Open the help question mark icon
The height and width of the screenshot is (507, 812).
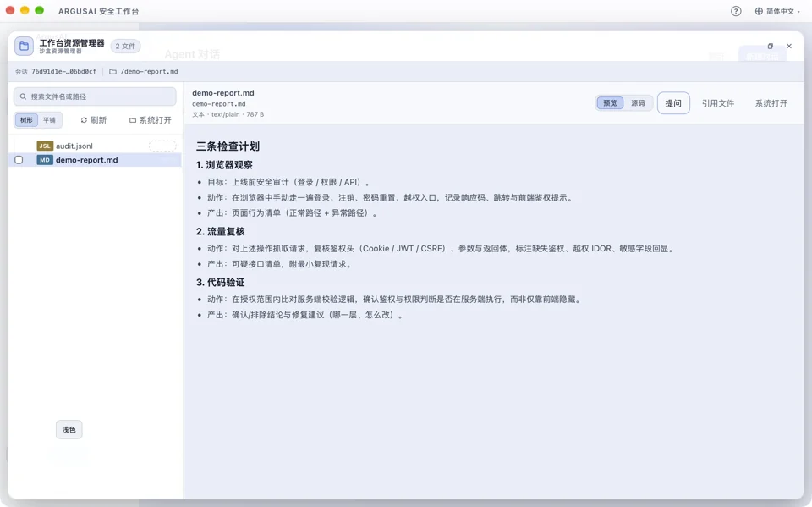pos(735,11)
